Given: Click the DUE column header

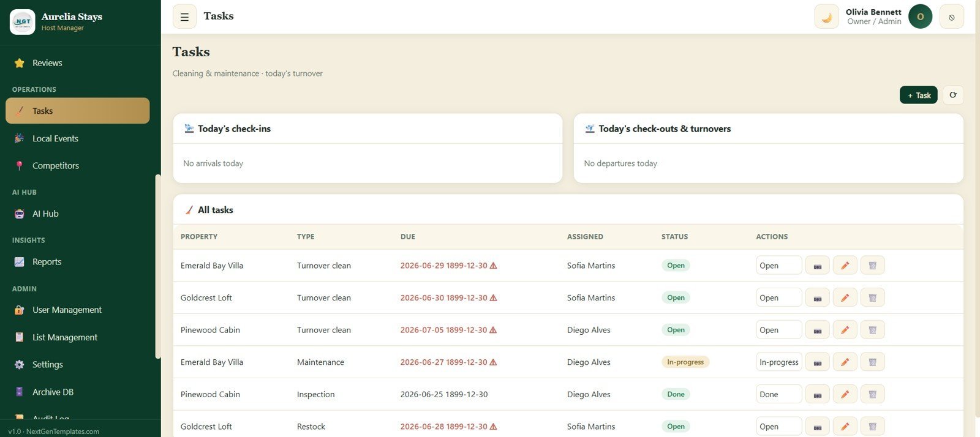Looking at the screenshot, I should (408, 237).
